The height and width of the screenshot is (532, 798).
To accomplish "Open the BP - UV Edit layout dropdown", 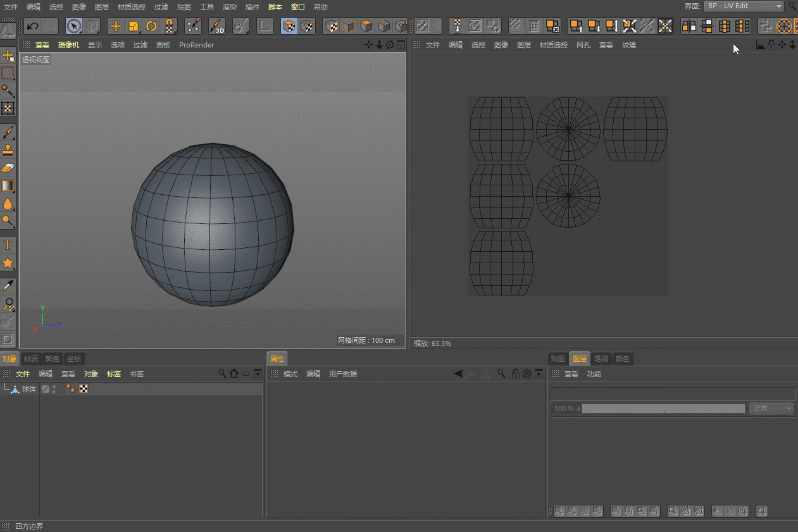I will 744,6.
